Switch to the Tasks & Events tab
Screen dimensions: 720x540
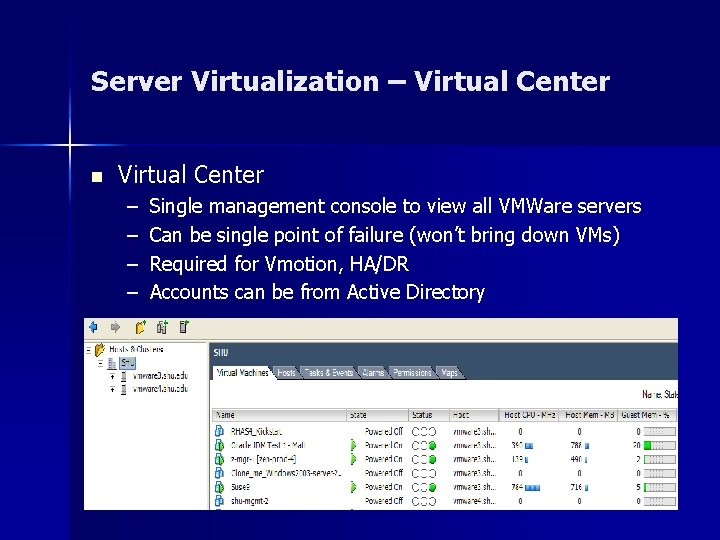tap(329, 372)
